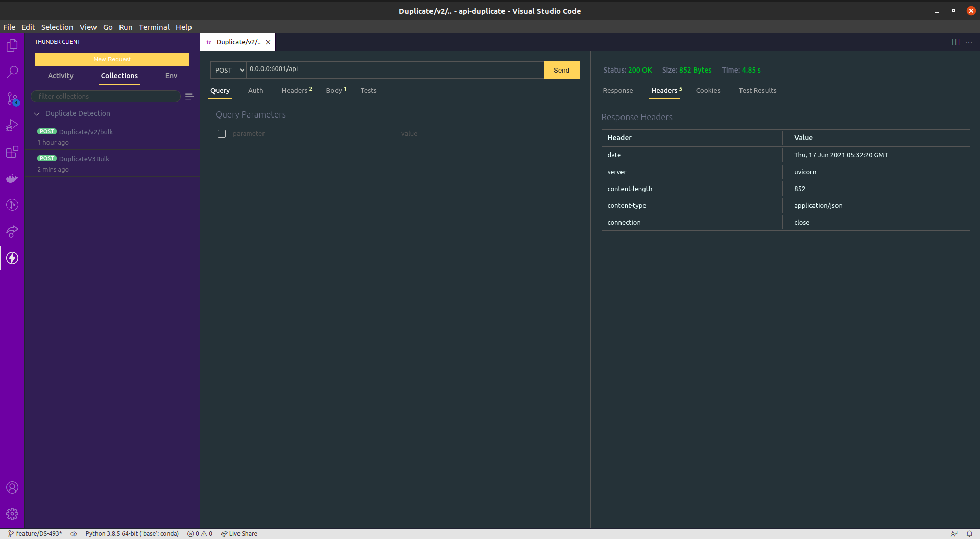The height and width of the screenshot is (539, 980).
Task: Select the request Auth tab
Action: [x=256, y=91]
